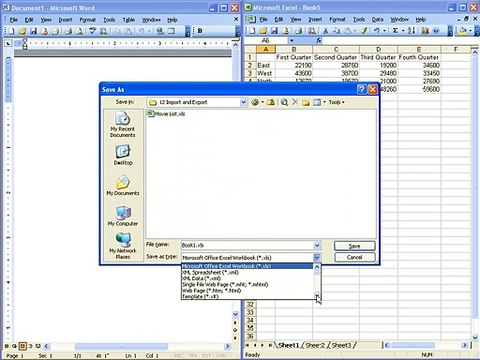Click Excel cell containing East
This screenshot has height=360, width=480.
pos(266,65)
